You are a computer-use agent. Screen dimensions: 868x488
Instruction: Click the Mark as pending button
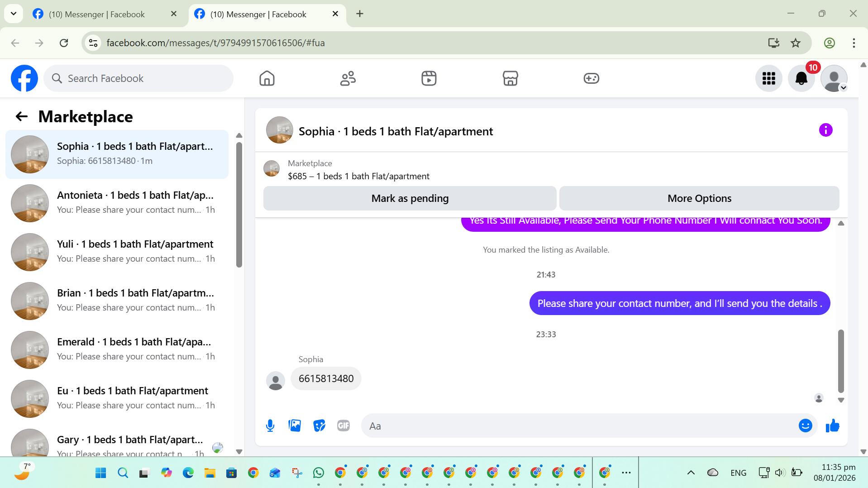(410, 198)
